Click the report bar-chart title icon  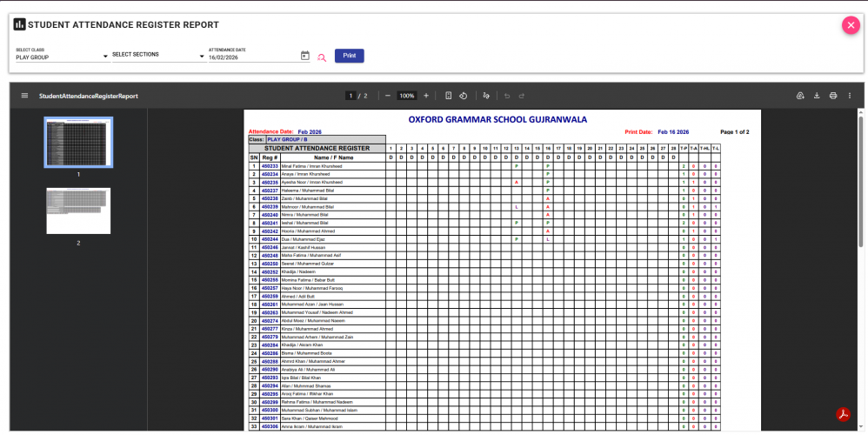pyautogui.click(x=20, y=24)
